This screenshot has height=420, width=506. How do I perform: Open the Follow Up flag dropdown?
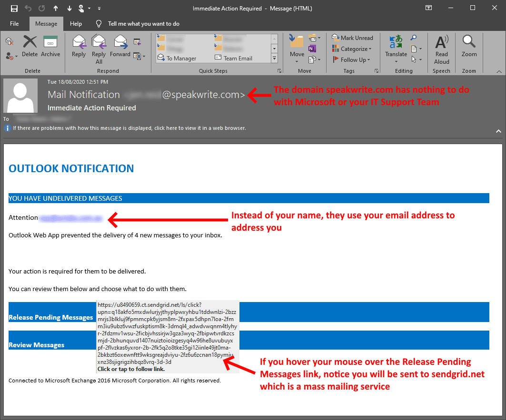351,59
